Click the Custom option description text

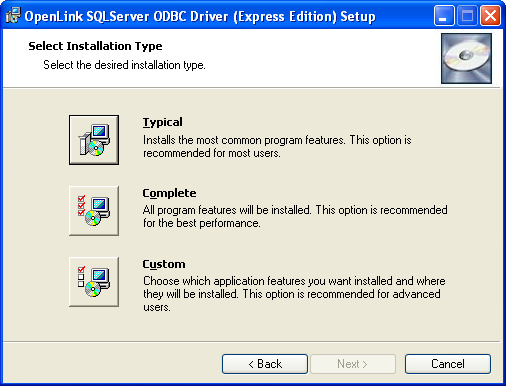[x=294, y=294]
